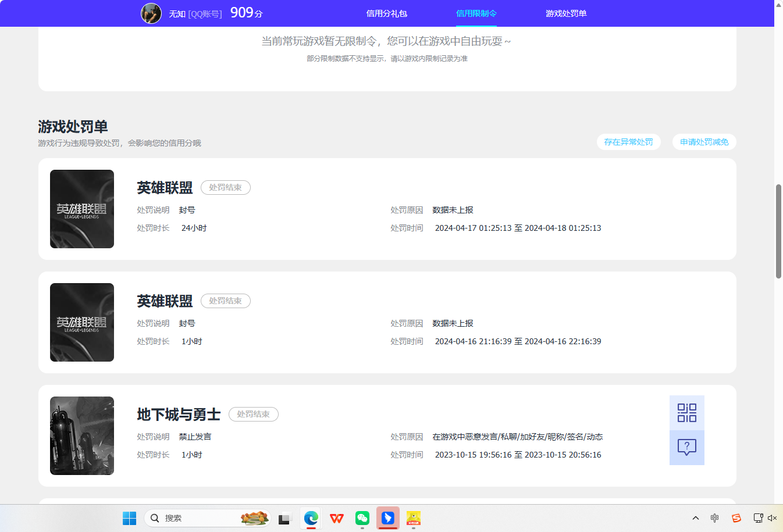Open the 2024-04-16 英雄联盟 penalty thumbnail
783x532 pixels.
coord(82,323)
